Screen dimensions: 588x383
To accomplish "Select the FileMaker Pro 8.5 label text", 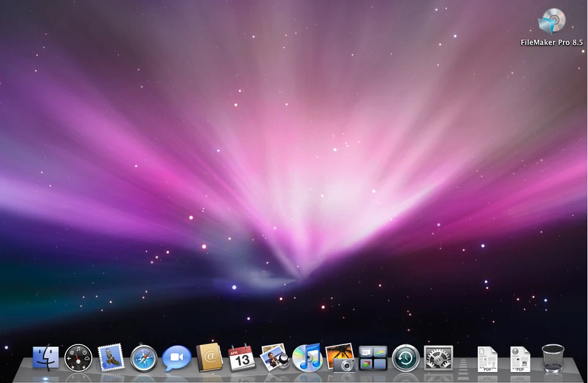I will coord(551,43).
